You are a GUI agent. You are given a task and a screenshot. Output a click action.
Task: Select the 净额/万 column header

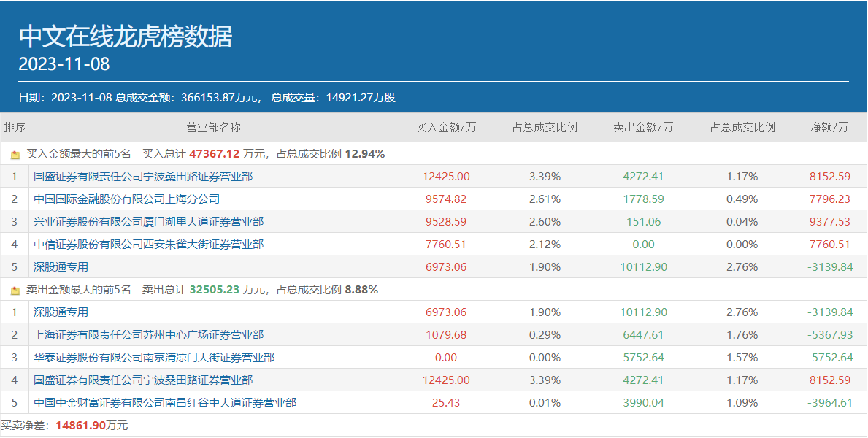pyautogui.click(x=830, y=128)
